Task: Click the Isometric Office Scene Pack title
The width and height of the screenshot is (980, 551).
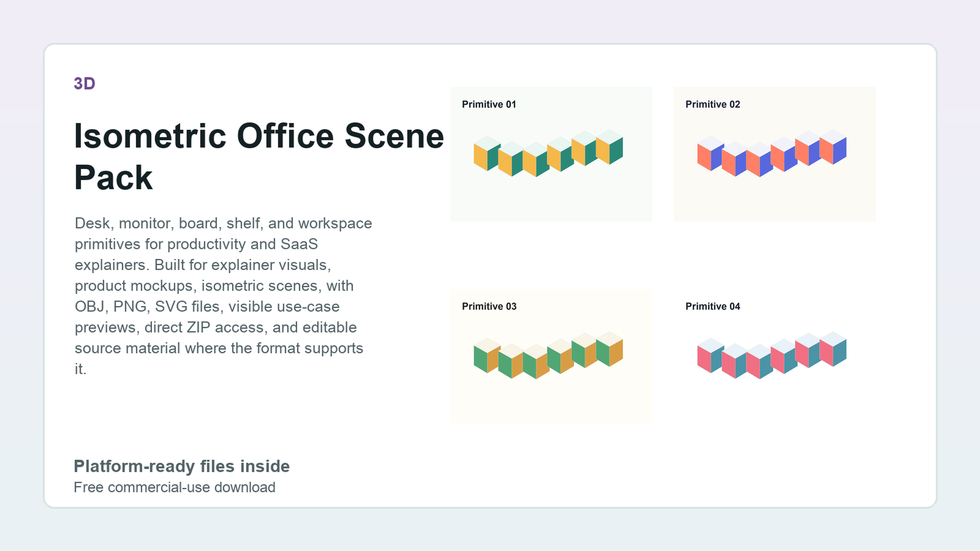Action: click(x=259, y=156)
